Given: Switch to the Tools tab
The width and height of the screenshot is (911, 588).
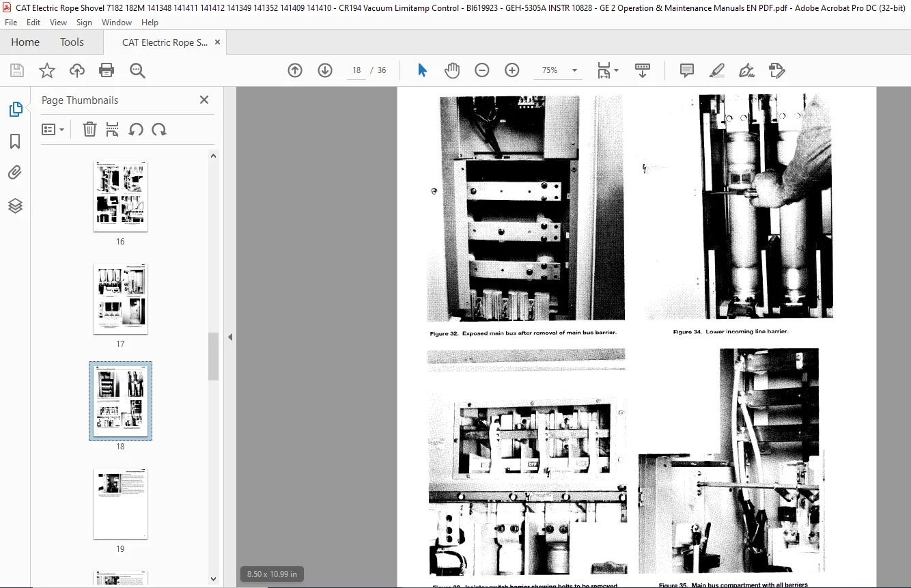Looking at the screenshot, I should coord(72,42).
